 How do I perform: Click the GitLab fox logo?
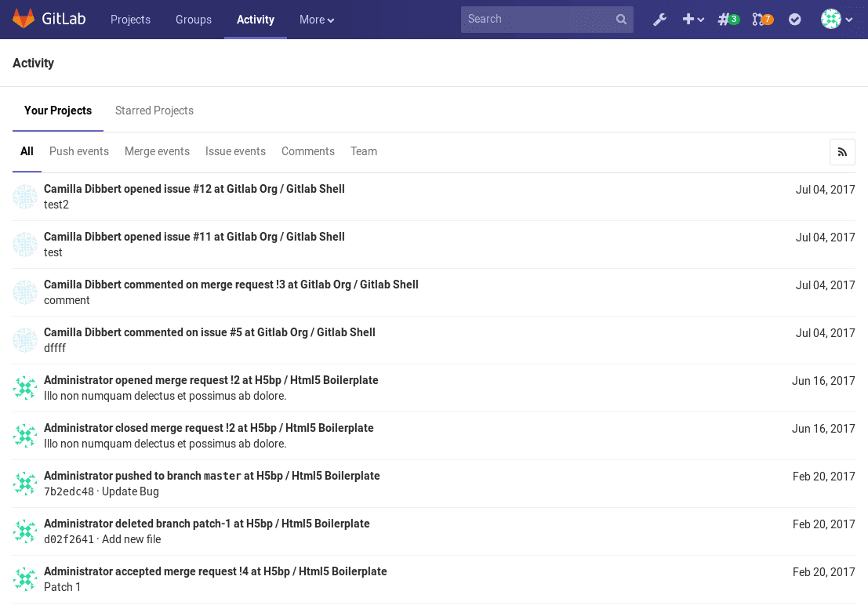pos(24,19)
